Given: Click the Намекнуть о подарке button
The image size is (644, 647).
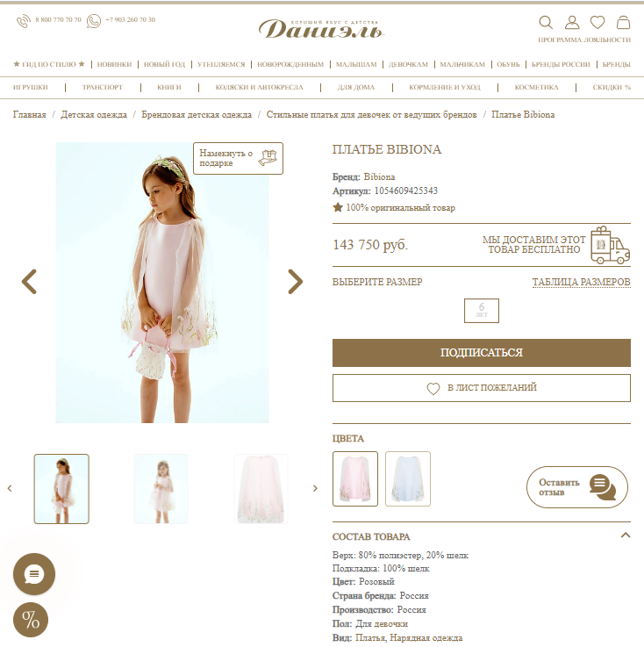Looking at the screenshot, I should [238, 158].
